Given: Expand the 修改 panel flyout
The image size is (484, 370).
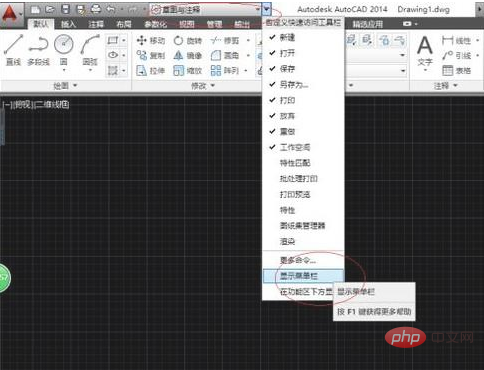Looking at the screenshot, I should [x=202, y=86].
